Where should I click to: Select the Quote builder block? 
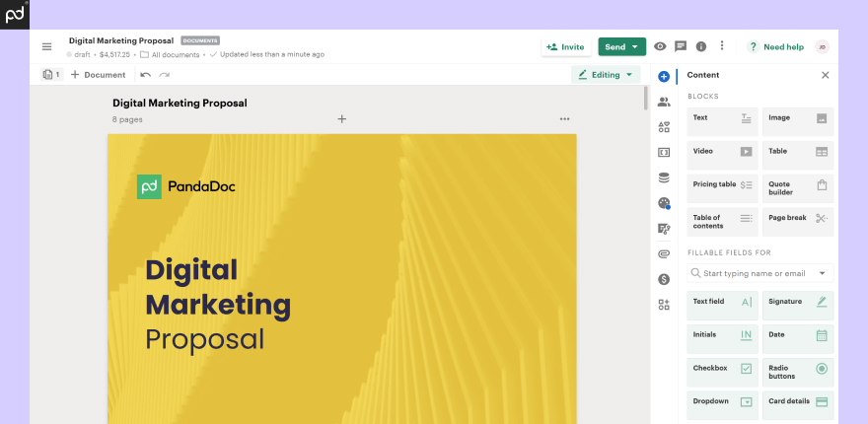pyautogui.click(x=798, y=188)
